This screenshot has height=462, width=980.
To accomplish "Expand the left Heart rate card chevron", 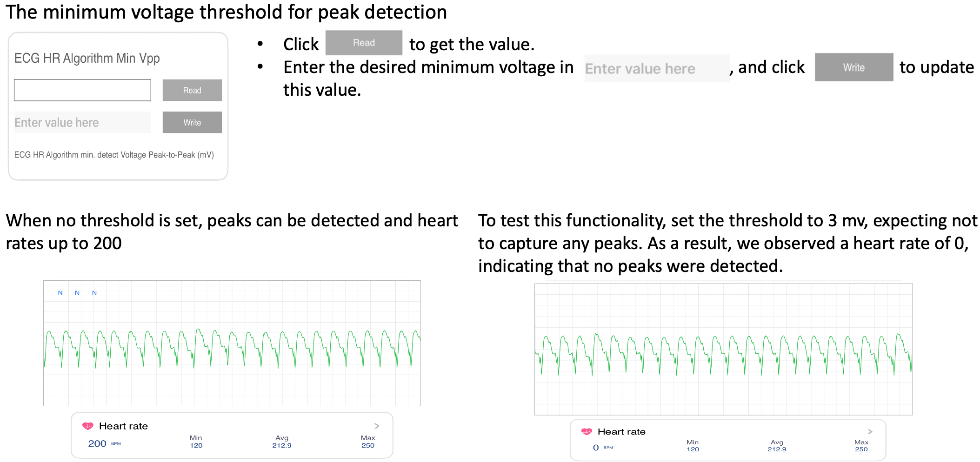I will (x=377, y=426).
